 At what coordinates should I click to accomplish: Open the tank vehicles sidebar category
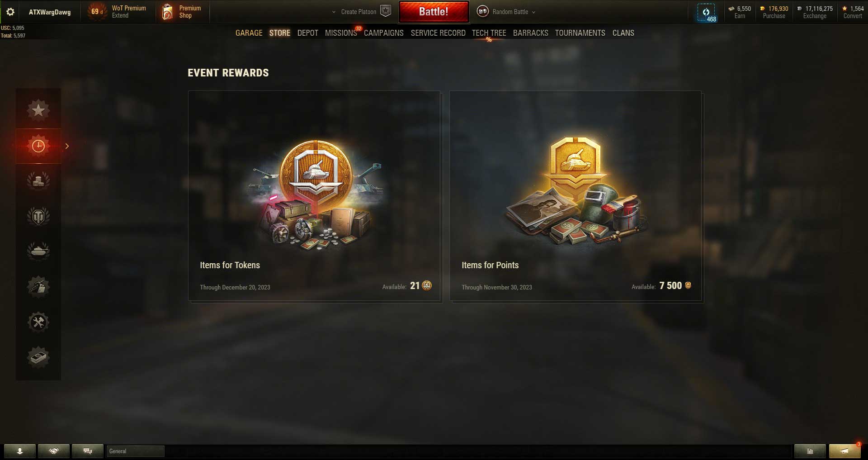point(38,250)
